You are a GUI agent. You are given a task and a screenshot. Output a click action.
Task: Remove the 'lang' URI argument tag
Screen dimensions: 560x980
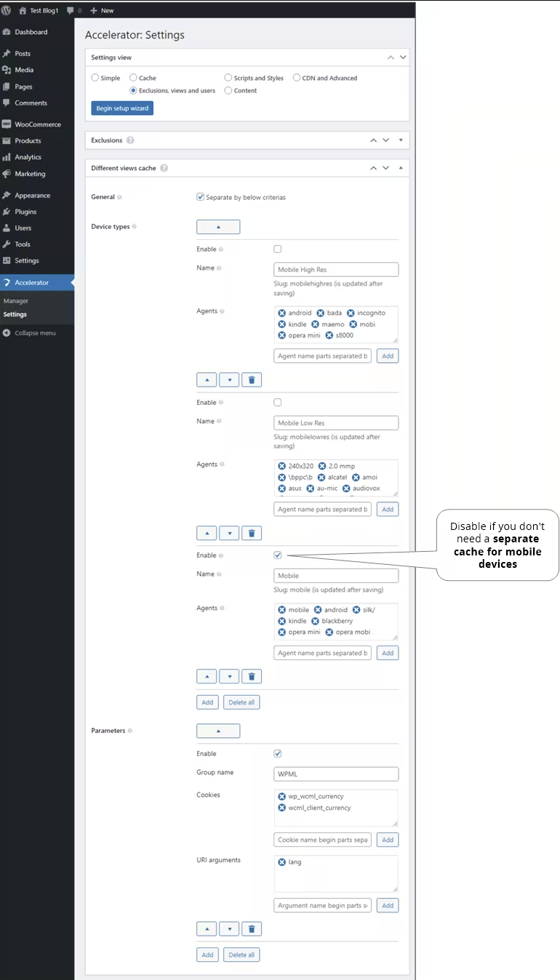(281, 862)
